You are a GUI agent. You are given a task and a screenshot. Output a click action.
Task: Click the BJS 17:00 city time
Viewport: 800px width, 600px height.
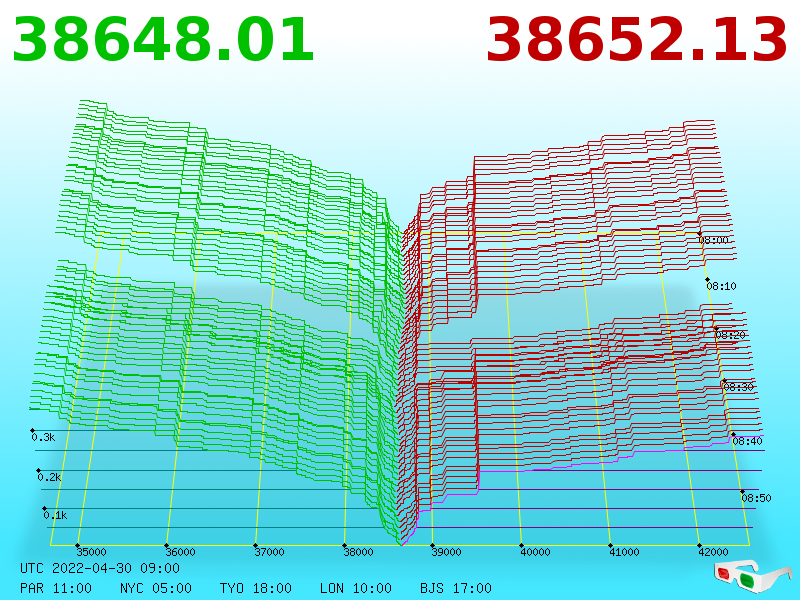(x=456, y=588)
